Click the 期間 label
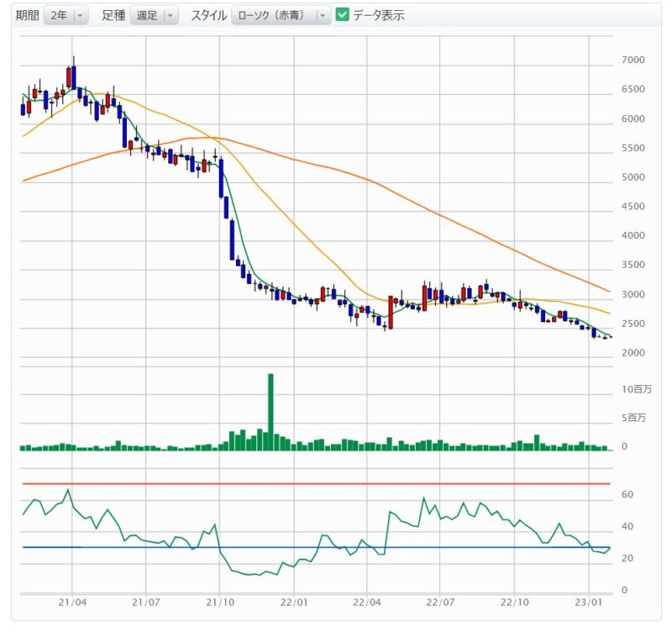Viewport: 672px width, 632px height. point(27,15)
